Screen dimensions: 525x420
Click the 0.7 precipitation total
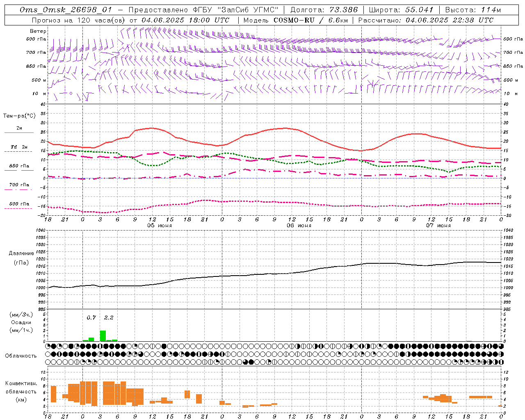(91, 318)
